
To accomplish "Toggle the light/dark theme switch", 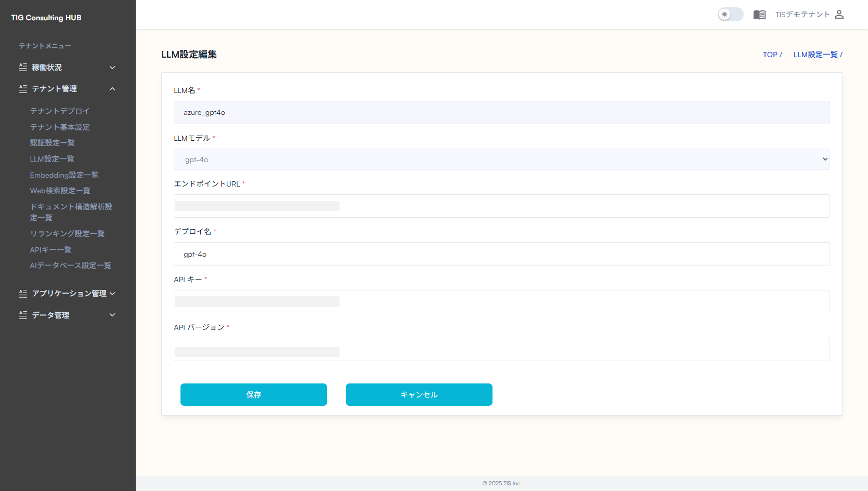I will pos(730,15).
